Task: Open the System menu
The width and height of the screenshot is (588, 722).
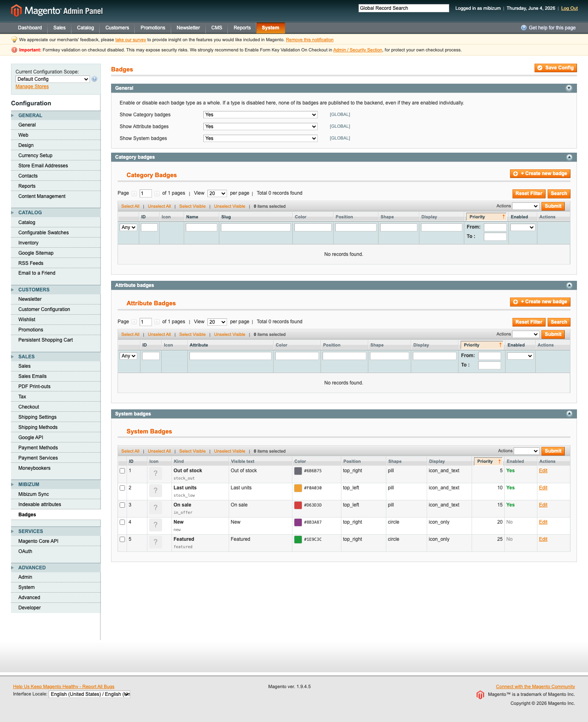Action: point(270,28)
